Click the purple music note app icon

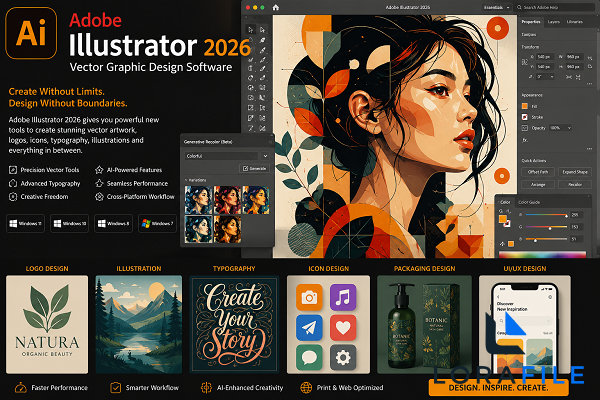tap(343, 297)
